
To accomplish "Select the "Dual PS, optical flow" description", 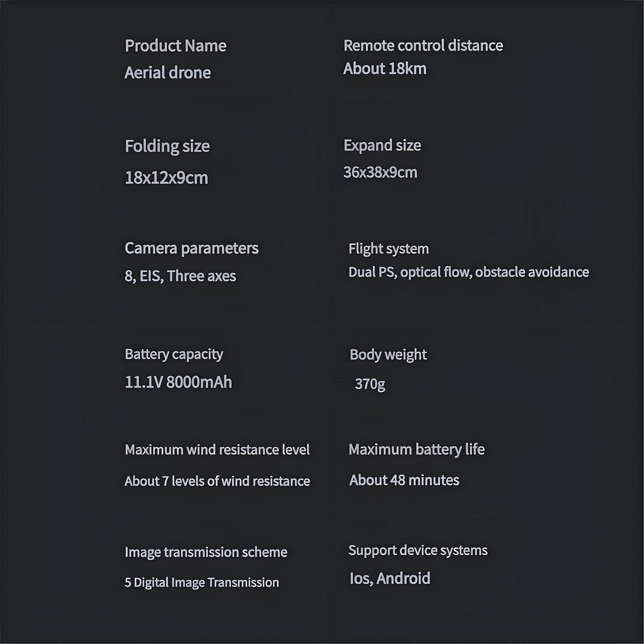I will [x=468, y=272].
